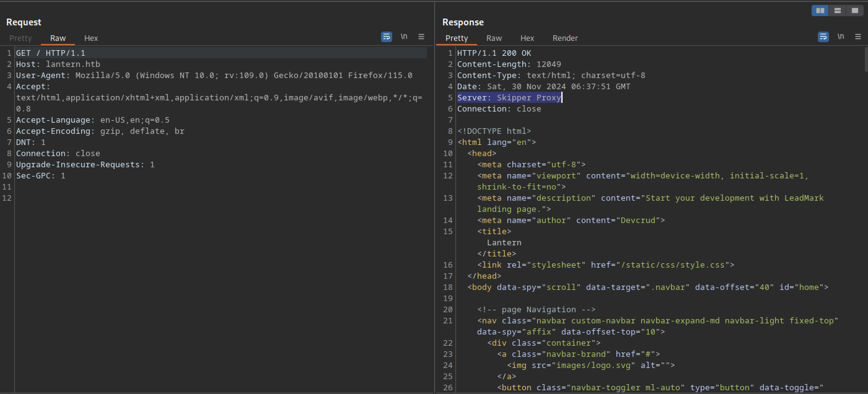Open the Response Raw tab
The width and height of the screenshot is (868, 394).
(494, 38)
